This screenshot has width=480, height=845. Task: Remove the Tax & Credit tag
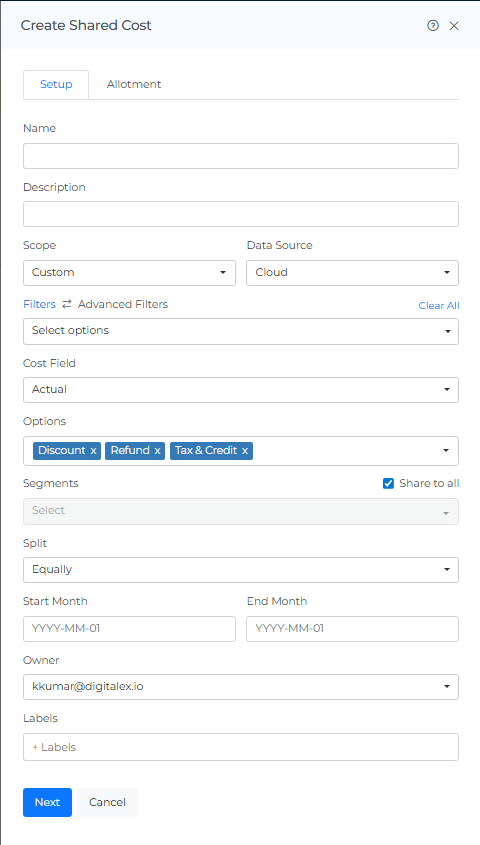pyautogui.click(x=245, y=451)
